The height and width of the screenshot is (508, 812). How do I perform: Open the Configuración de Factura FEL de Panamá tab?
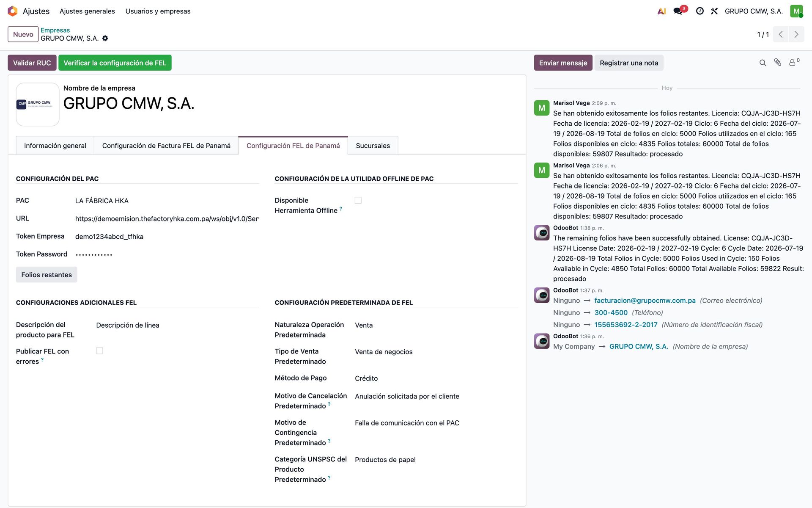point(166,146)
